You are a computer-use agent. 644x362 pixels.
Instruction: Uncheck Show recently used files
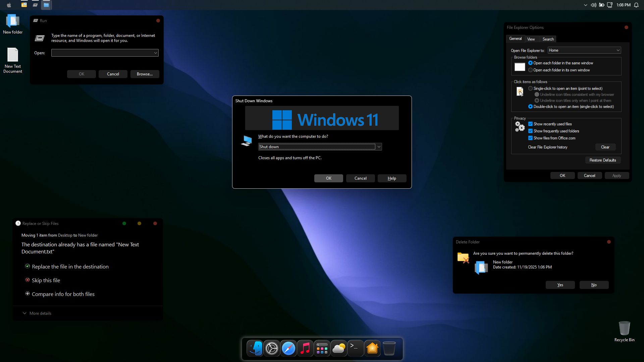[x=530, y=124]
